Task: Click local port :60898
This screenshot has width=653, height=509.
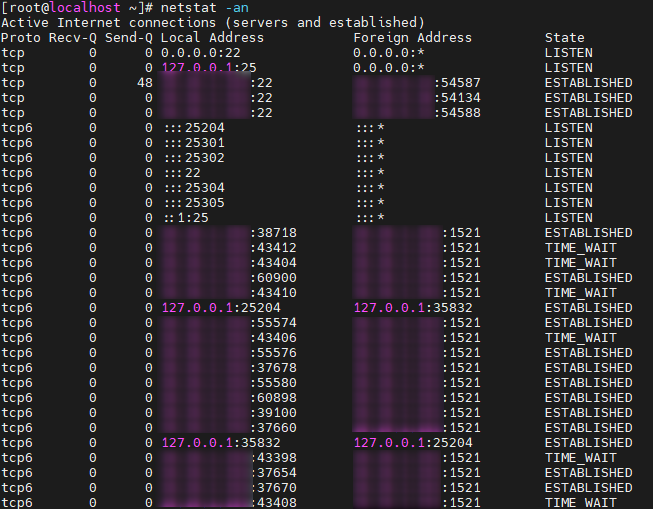Action: [x=273, y=398]
